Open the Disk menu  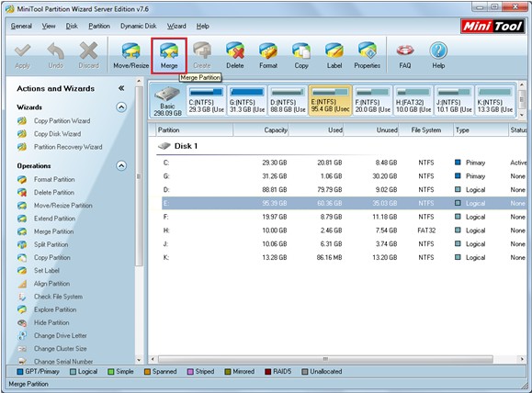pyautogui.click(x=72, y=26)
